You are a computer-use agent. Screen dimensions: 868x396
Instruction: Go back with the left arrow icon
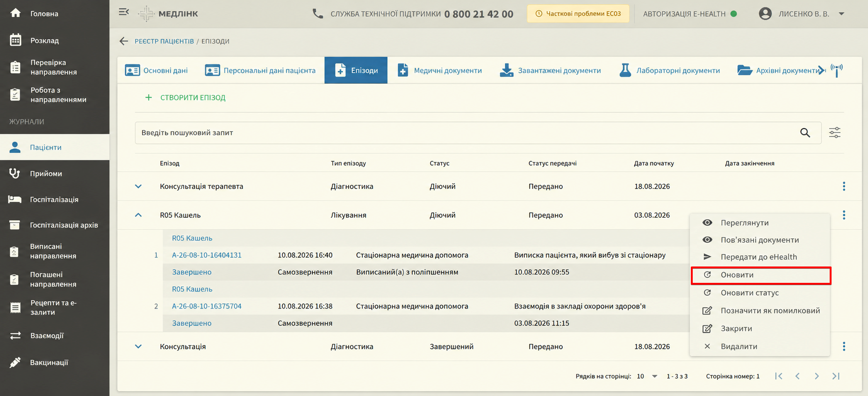(123, 41)
